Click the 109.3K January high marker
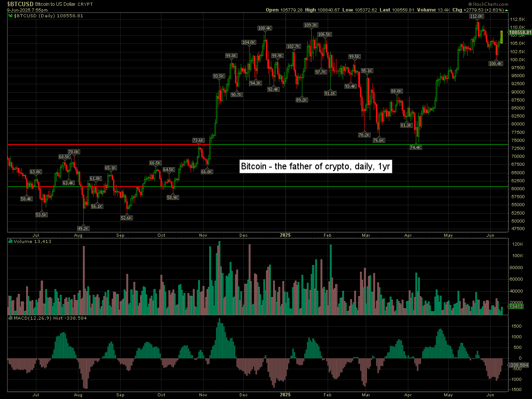The width and height of the screenshot is (532, 399). pos(311,25)
